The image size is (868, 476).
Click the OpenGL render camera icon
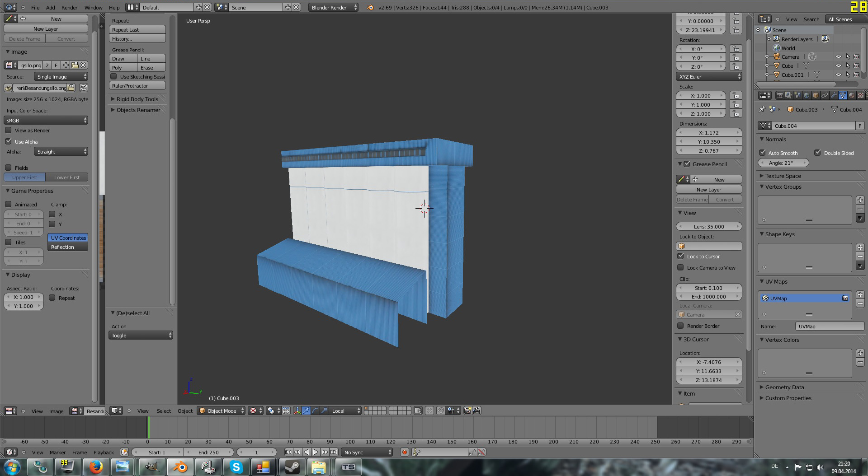[468, 411]
